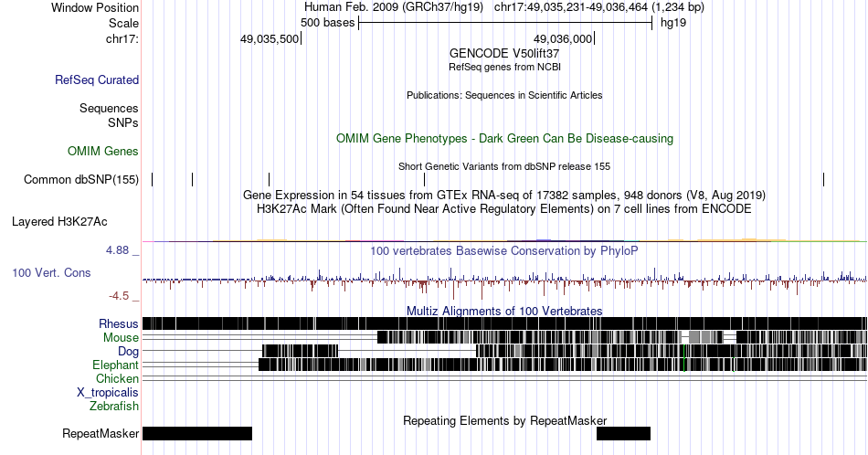This screenshot has width=868, height=455.
Task: Select the Common dbSNP(155) track label
Action: click(81, 179)
